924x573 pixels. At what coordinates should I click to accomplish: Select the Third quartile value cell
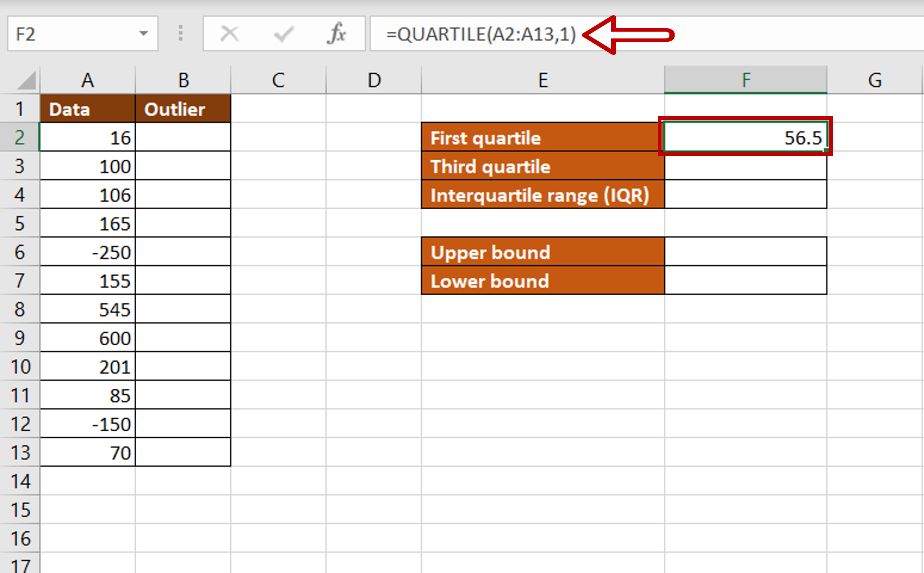pyautogui.click(x=745, y=166)
